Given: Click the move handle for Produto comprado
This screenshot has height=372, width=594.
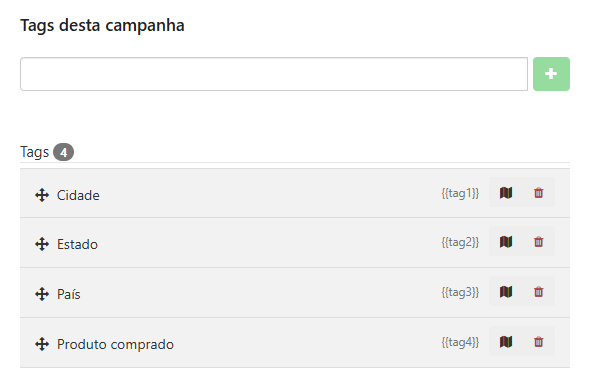Looking at the screenshot, I should pos(42,344).
